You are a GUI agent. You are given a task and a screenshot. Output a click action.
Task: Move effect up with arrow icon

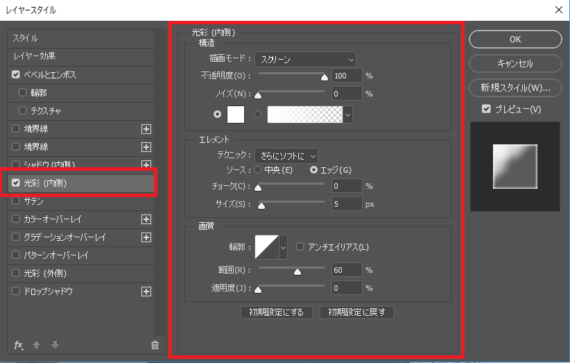click(x=36, y=345)
